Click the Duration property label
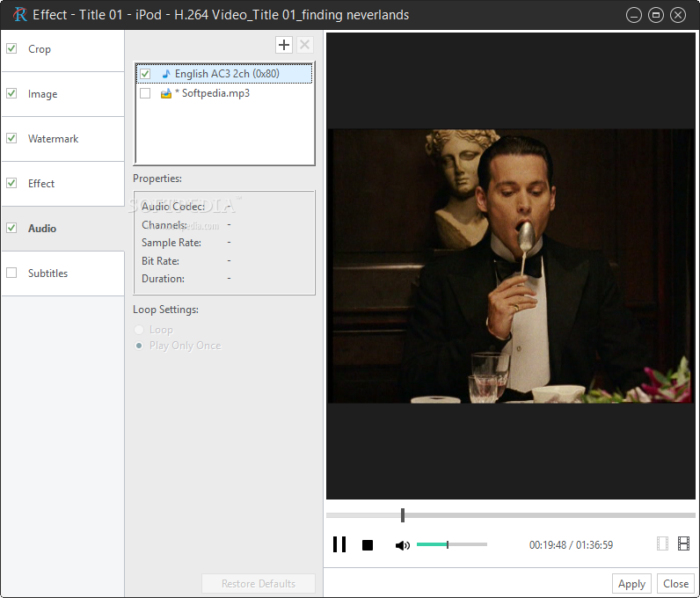 click(163, 279)
